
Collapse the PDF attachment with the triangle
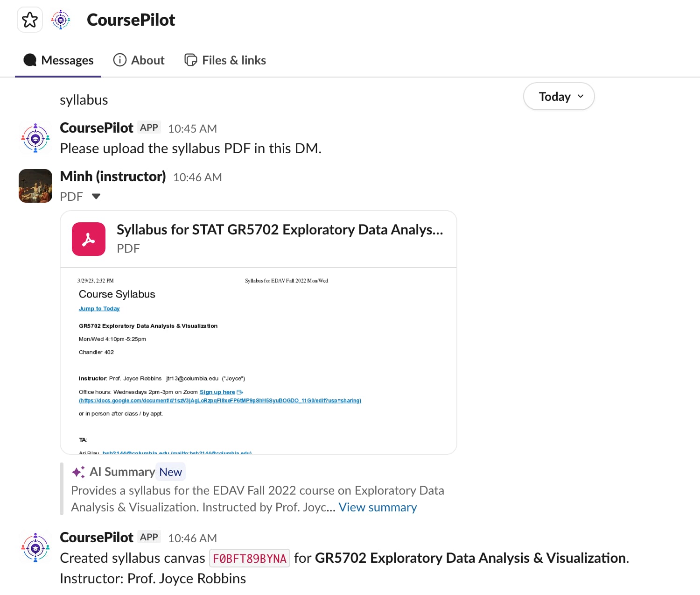(96, 197)
